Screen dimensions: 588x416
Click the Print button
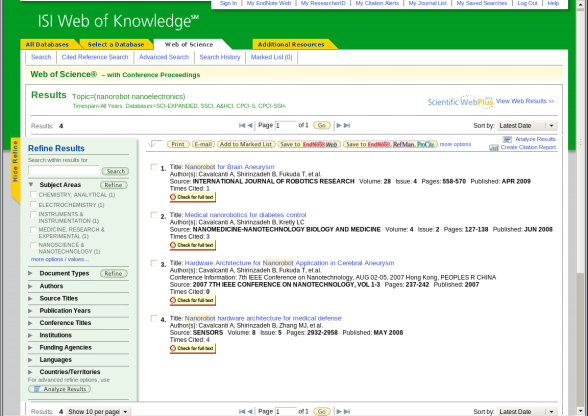pos(178,144)
